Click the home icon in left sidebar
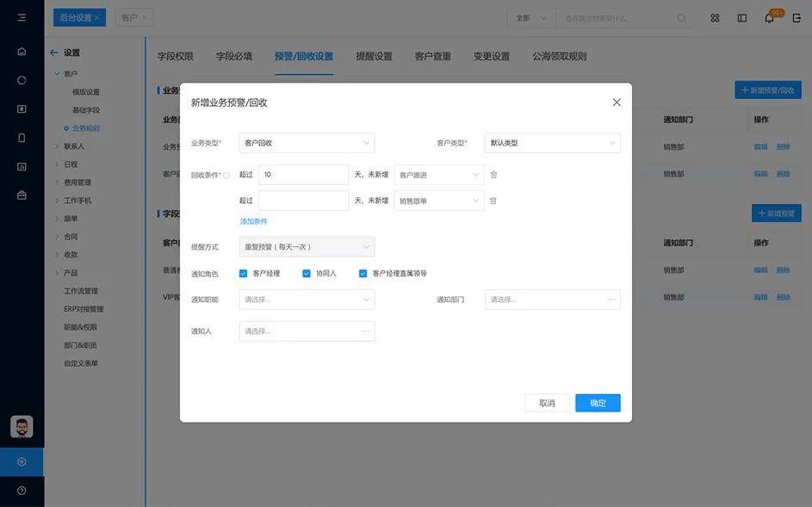Screen dimensions: 812x507 pyautogui.click(x=22, y=51)
